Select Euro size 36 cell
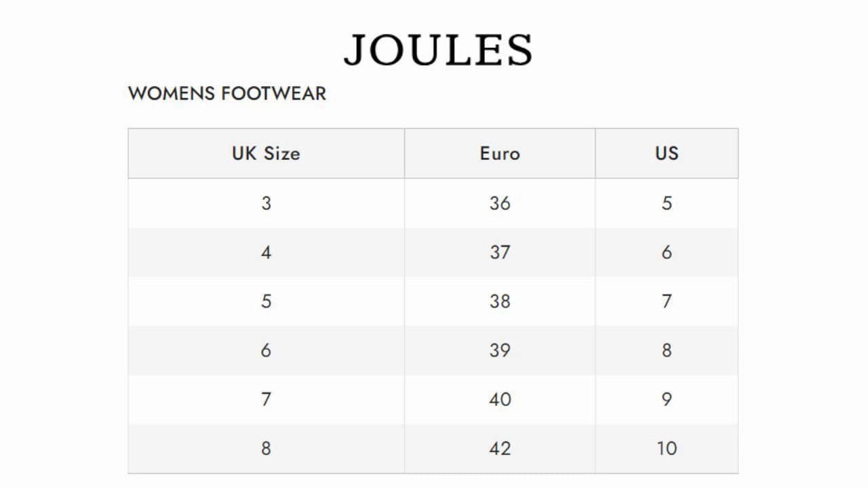This screenshot has height=488, width=868. tap(500, 203)
